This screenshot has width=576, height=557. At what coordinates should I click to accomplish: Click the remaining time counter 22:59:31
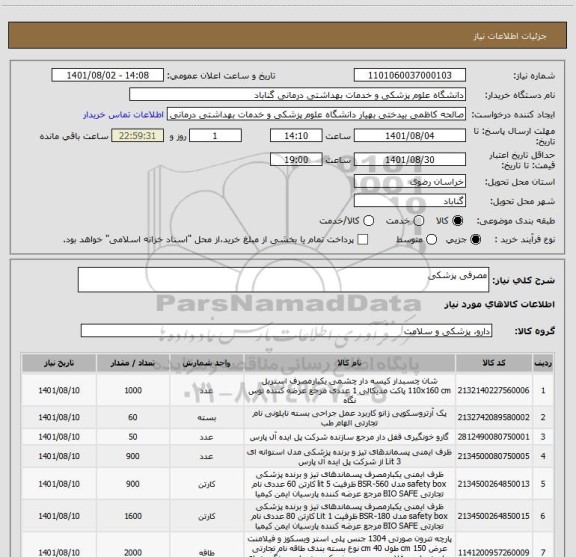(x=137, y=136)
